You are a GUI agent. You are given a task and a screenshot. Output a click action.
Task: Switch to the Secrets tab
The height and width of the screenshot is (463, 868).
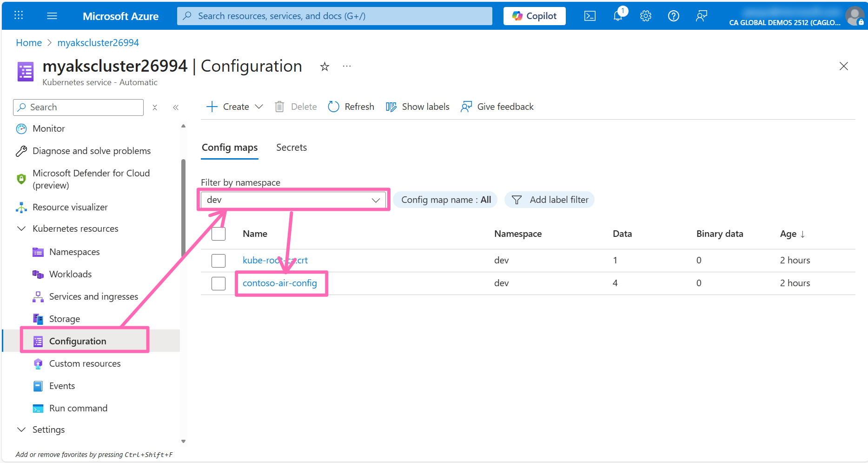click(x=291, y=148)
